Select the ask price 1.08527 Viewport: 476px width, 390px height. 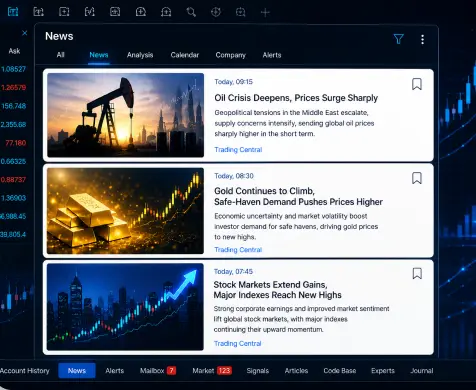tap(13, 69)
